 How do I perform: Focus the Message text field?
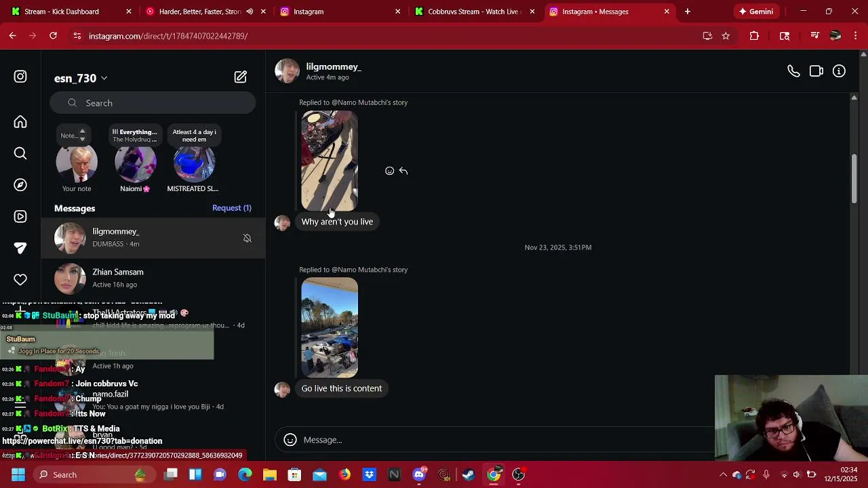click(502, 440)
